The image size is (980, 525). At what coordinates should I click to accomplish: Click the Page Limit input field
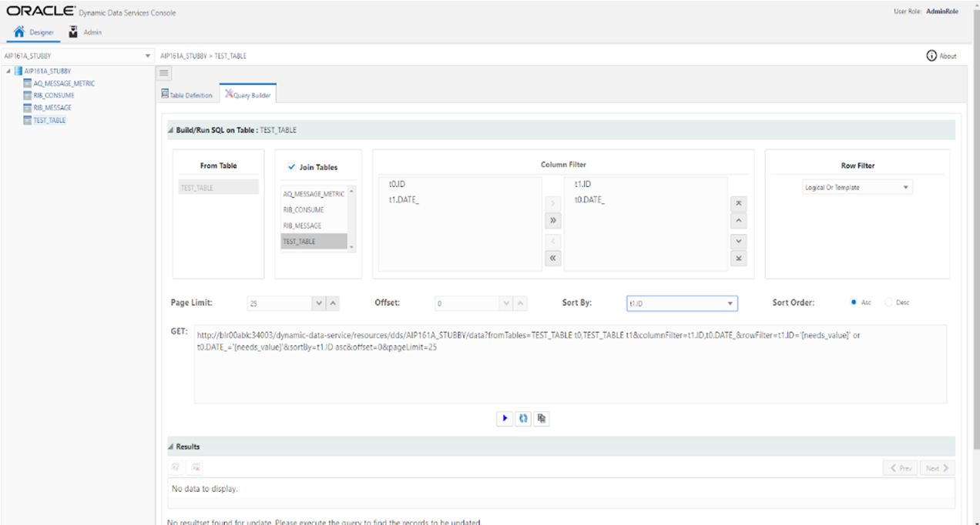(x=280, y=303)
